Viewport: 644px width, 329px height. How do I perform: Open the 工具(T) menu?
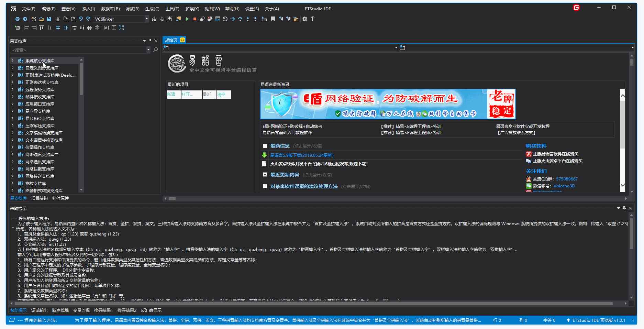172,9
